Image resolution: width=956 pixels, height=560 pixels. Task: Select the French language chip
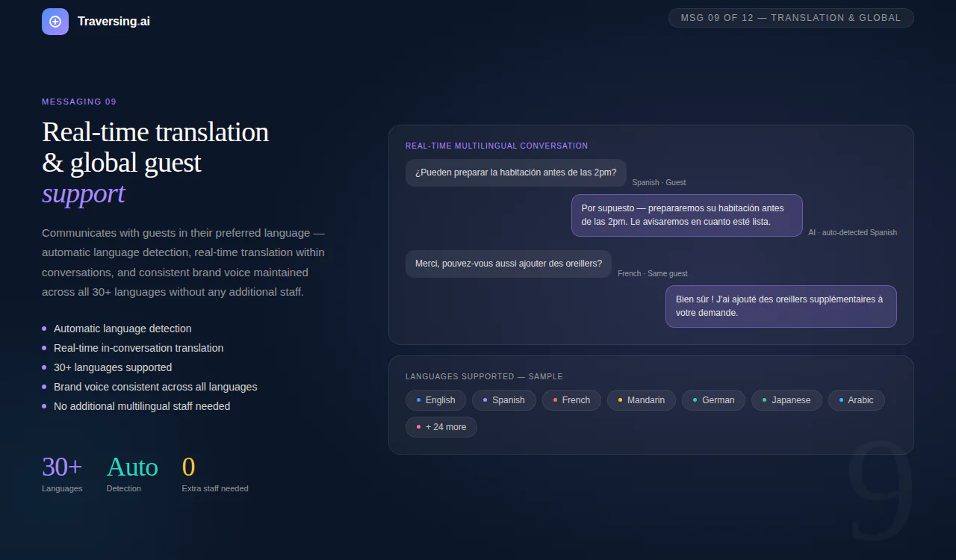point(571,400)
